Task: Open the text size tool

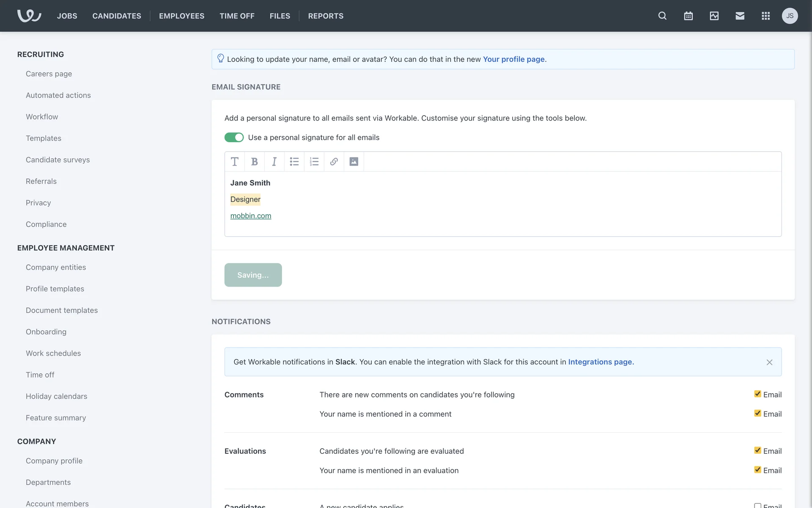Action: point(235,162)
